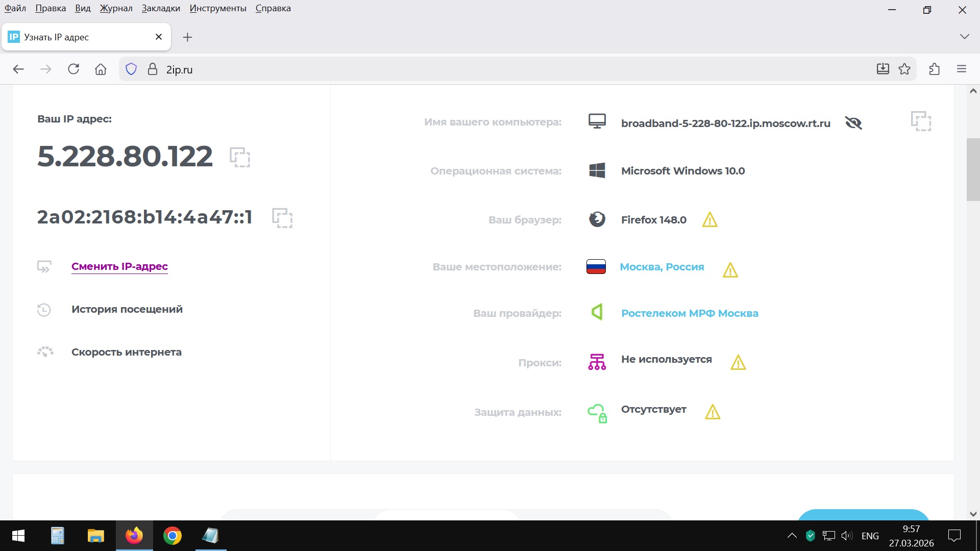Toggle hostname visibility crossed-eye icon

pyautogui.click(x=853, y=123)
